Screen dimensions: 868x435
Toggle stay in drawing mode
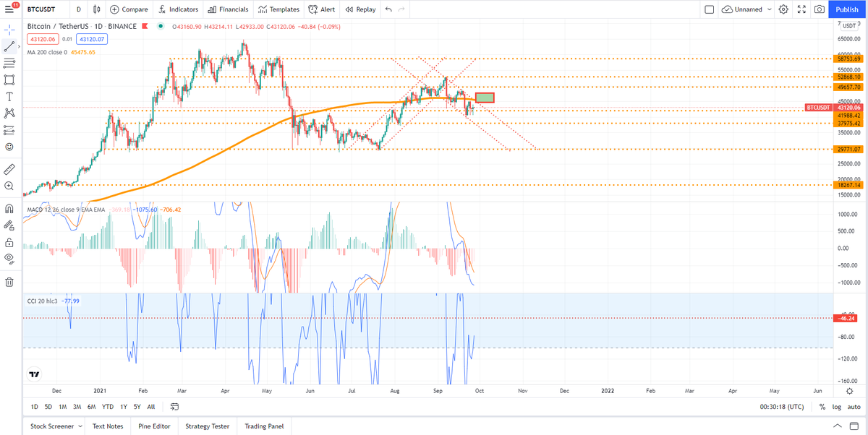point(9,225)
